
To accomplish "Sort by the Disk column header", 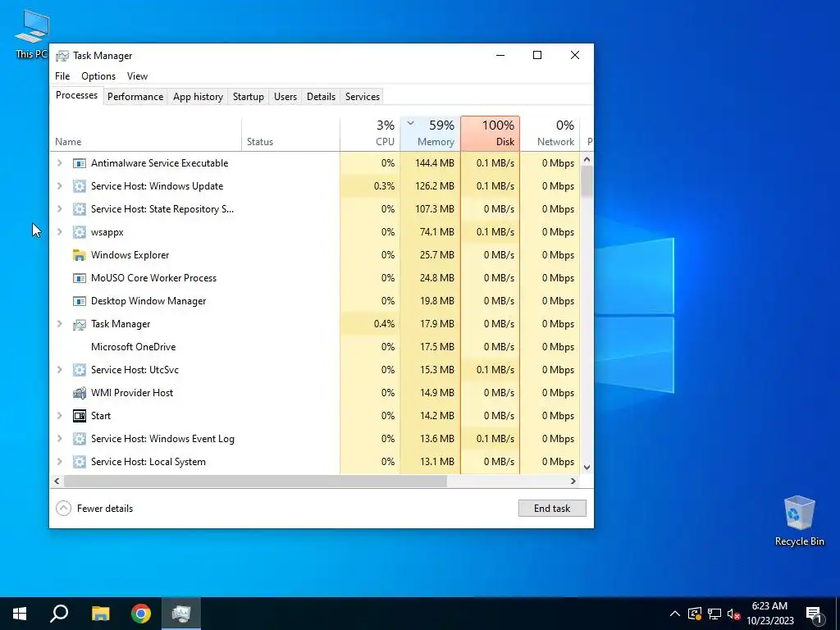I will pos(491,134).
